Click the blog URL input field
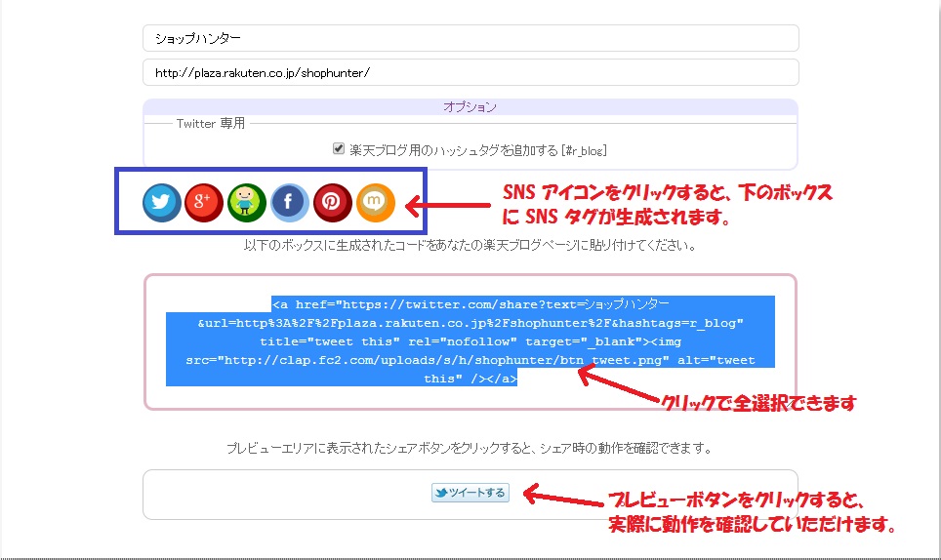Screen dimensions: 941x560 470,73
